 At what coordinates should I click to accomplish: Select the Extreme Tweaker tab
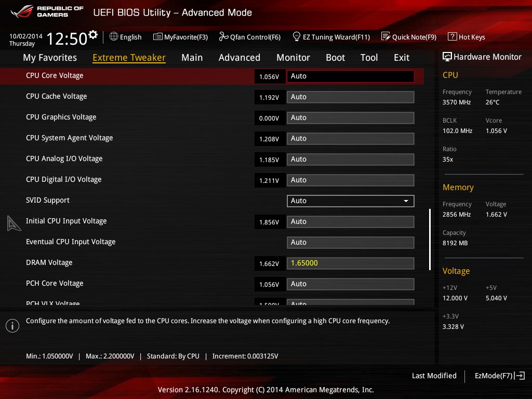(129, 57)
